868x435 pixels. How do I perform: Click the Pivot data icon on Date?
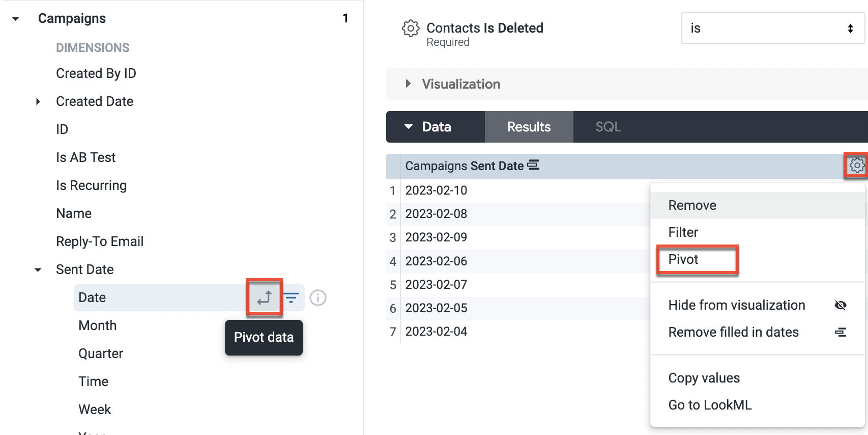pyautogui.click(x=264, y=297)
